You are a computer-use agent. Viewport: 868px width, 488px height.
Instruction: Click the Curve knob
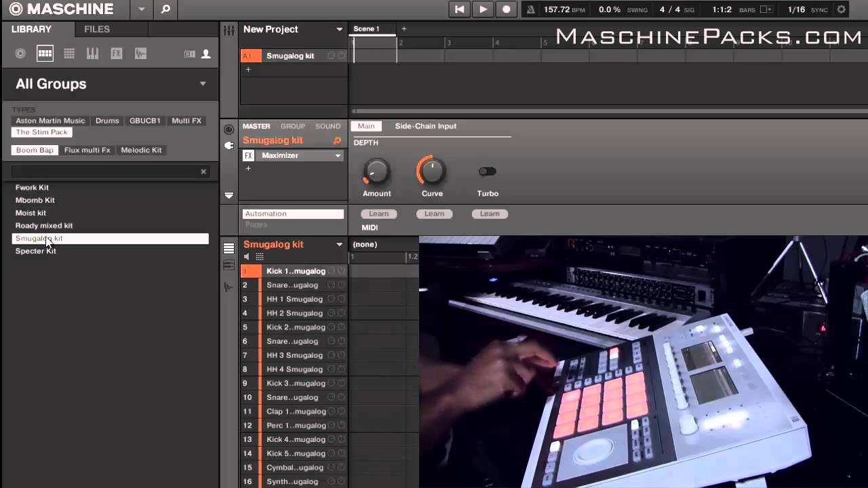pyautogui.click(x=432, y=171)
